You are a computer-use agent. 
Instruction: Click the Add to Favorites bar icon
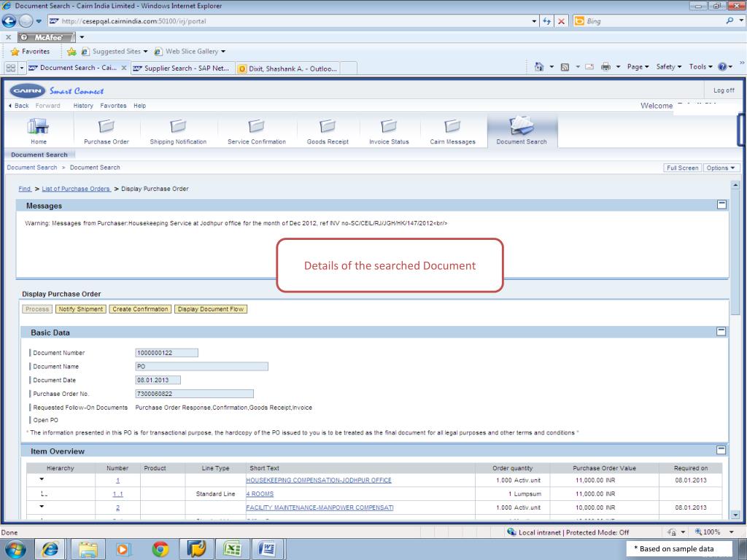(71, 52)
